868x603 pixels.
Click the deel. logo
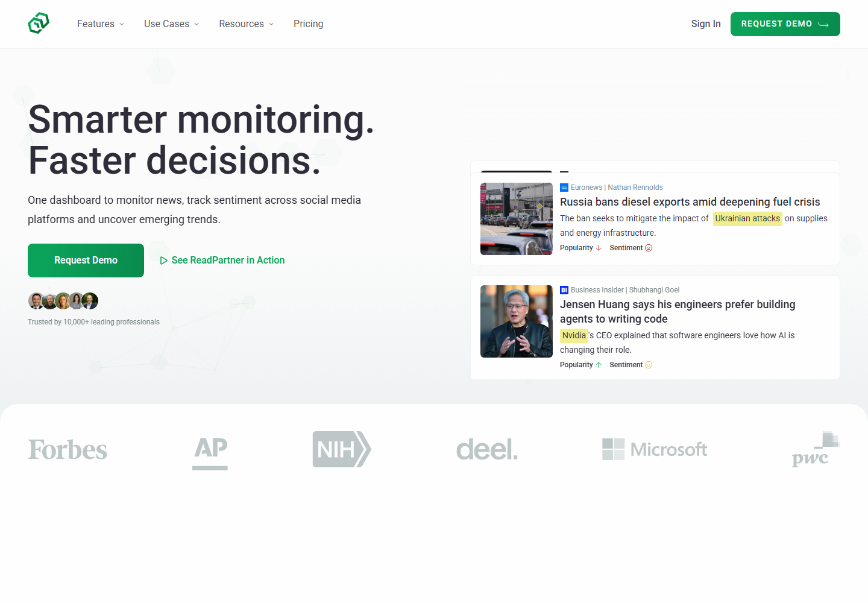tap(487, 449)
